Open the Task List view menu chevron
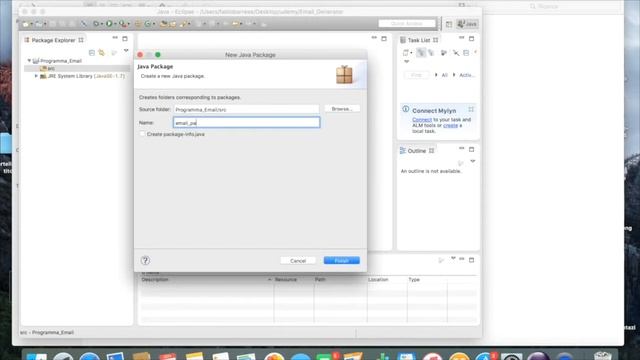Viewport: 640px width, 360px height. tap(407, 62)
